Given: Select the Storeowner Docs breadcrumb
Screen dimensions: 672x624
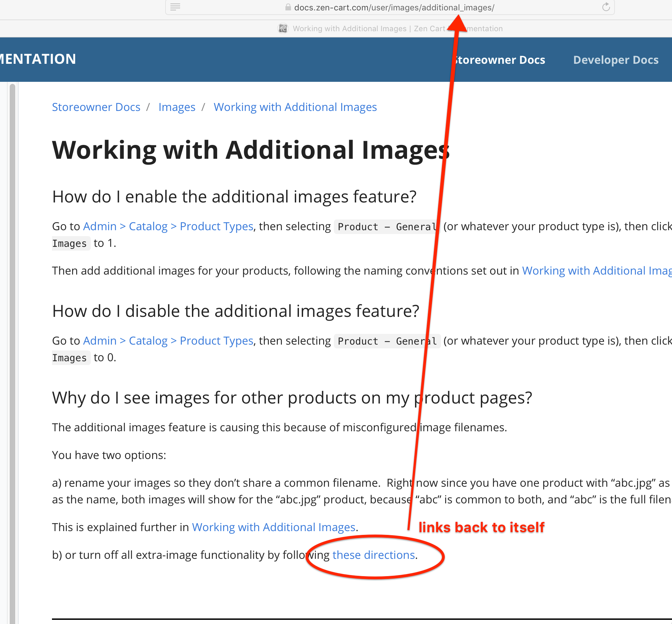Looking at the screenshot, I should pos(96,107).
